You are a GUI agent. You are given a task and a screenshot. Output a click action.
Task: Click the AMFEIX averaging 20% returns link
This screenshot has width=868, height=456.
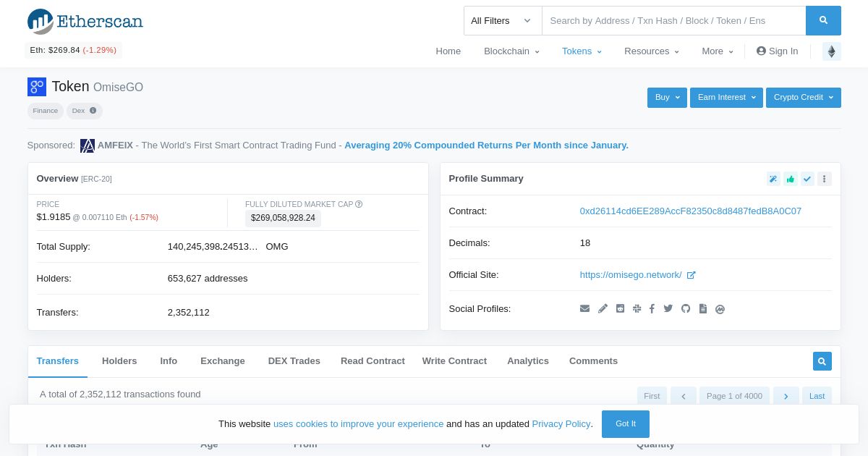click(x=486, y=145)
